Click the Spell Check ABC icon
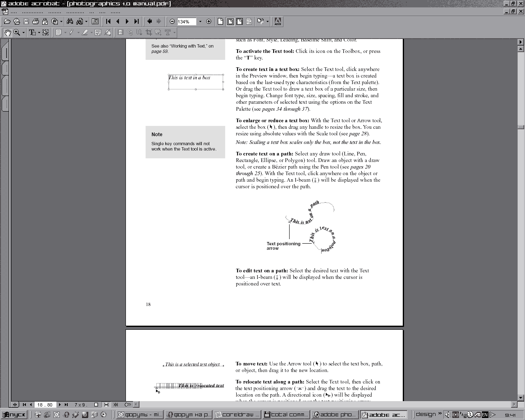This screenshot has width=525, height=420. [x=98, y=32]
